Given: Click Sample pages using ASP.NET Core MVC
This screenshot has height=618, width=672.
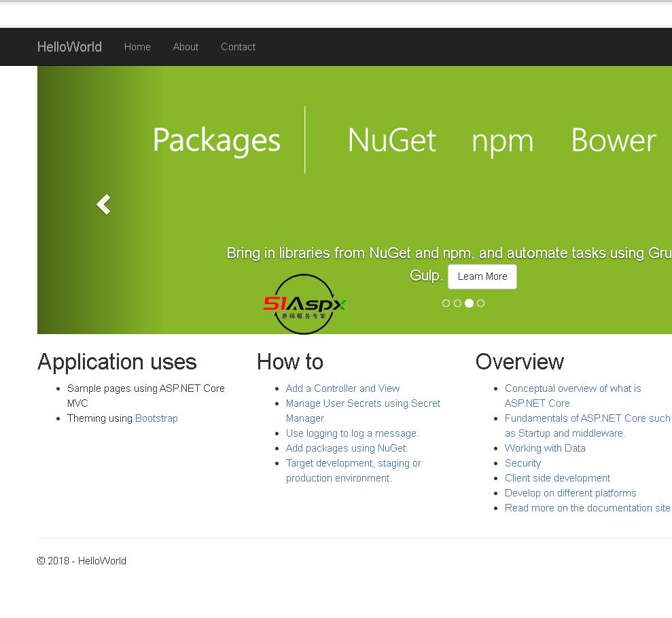Looking at the screenshot, I should (145, 396).
